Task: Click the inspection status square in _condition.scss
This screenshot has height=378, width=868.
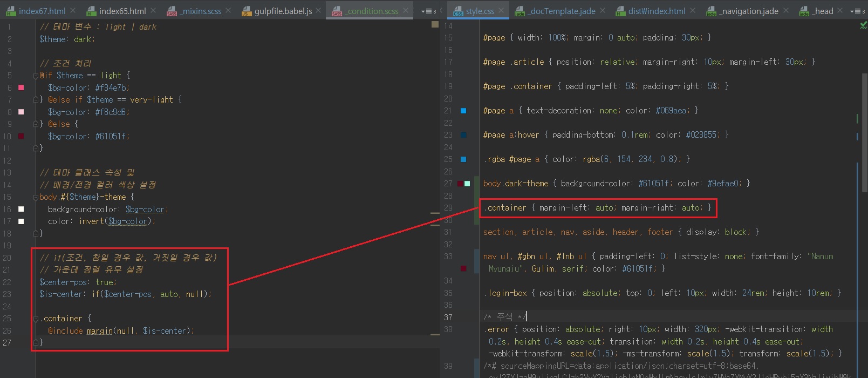Action: tap(435, 24)
